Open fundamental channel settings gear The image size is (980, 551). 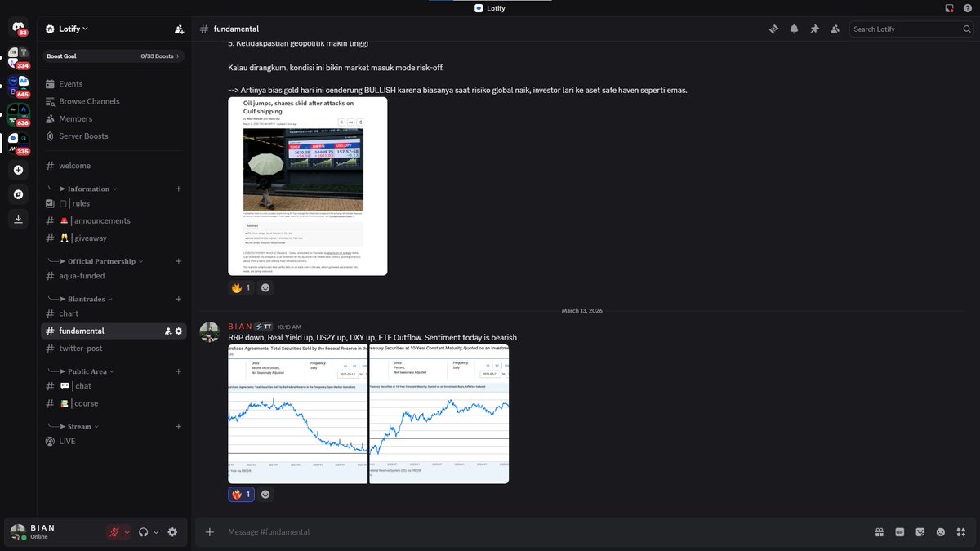179,331
